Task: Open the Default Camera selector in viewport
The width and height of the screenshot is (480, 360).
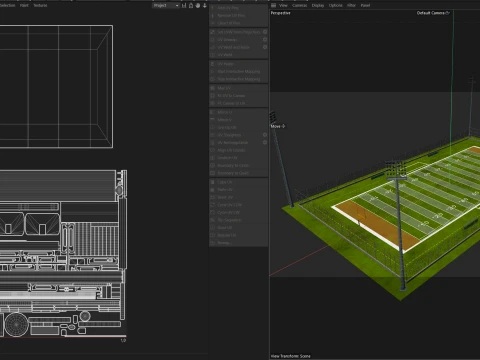Action: pyautogui.click(x=433, y=13)
